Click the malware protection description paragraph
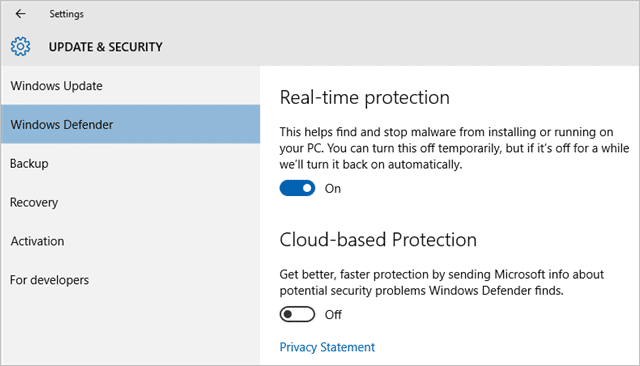Viewport: 640px width, 366px height. (454, 148)
